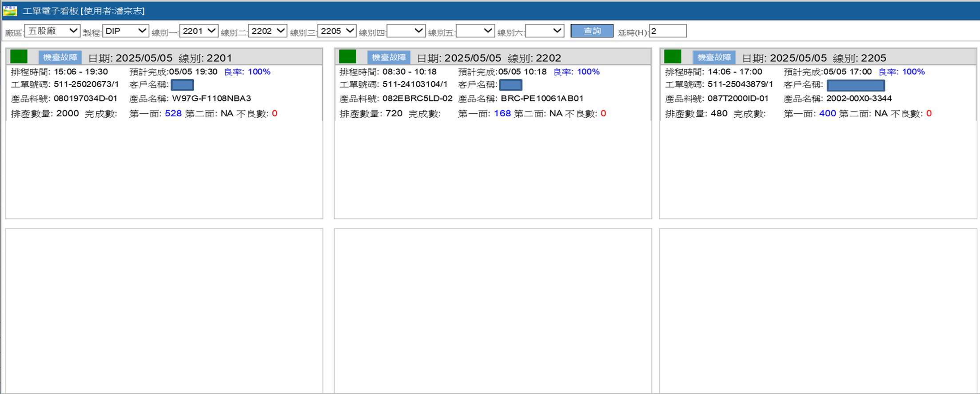The image size is (980, 394).
Task: Open the empty 線別五 dropdown
Action: (x=475, y=31)
